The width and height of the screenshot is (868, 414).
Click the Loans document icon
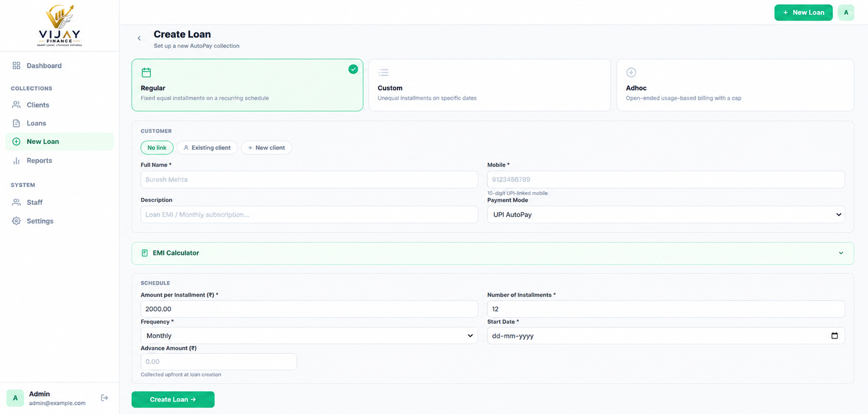pos(16,123)
